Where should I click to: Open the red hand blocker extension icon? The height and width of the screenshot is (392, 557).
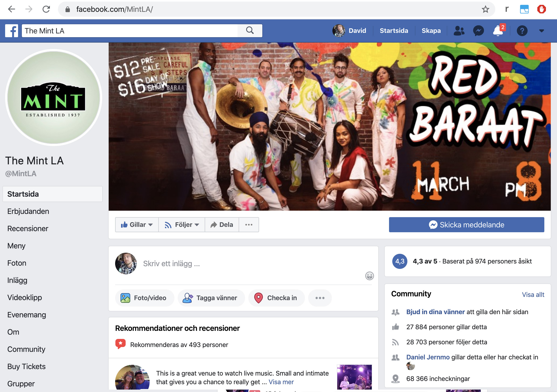pos(541,9)
